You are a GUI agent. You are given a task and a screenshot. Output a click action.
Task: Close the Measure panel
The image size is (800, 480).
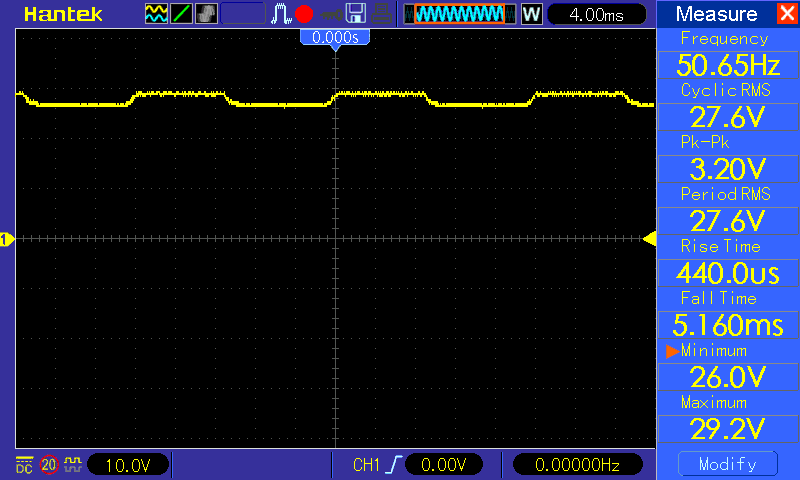click(787, 13)
